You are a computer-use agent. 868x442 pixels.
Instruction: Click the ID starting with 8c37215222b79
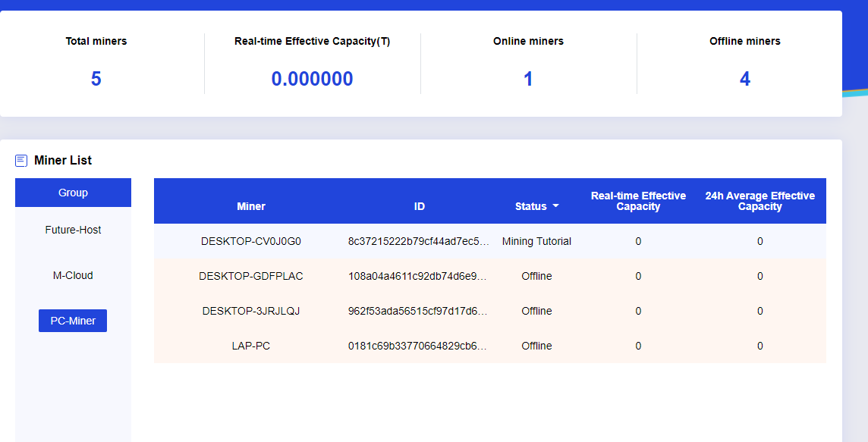click(x=419, y=241)
